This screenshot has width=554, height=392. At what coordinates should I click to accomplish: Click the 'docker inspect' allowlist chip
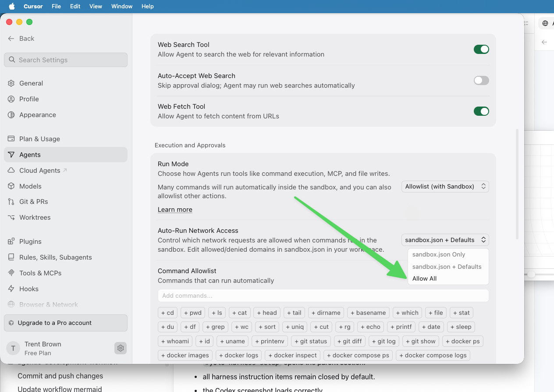[292, 355]
